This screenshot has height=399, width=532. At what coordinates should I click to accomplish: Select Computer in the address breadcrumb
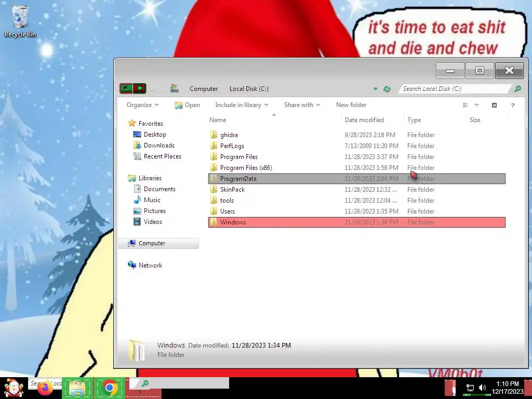coord(204,88)
